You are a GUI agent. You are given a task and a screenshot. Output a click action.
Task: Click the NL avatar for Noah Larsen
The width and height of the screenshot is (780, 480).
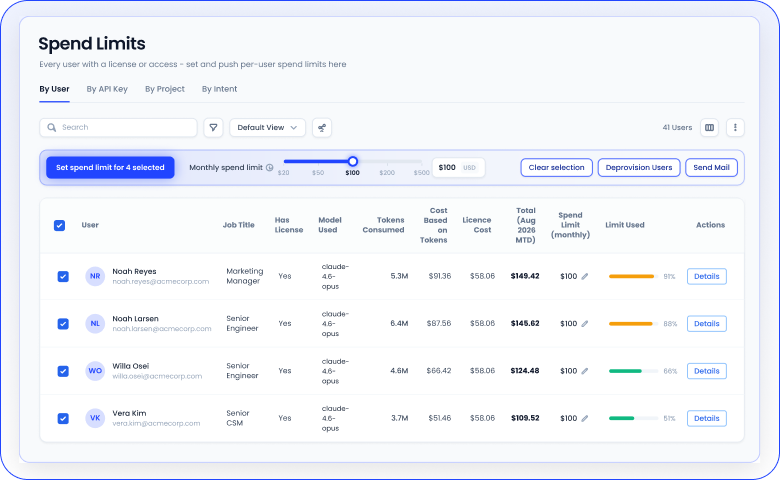[95, 323]
